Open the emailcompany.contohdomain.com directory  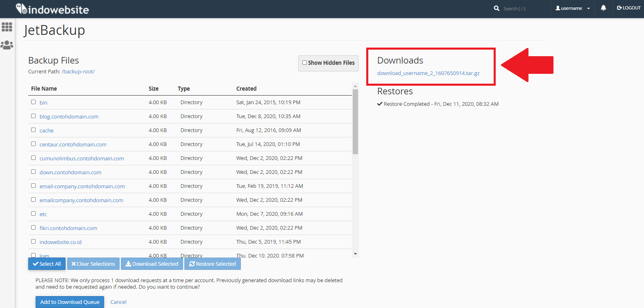[x=81, y=200]
